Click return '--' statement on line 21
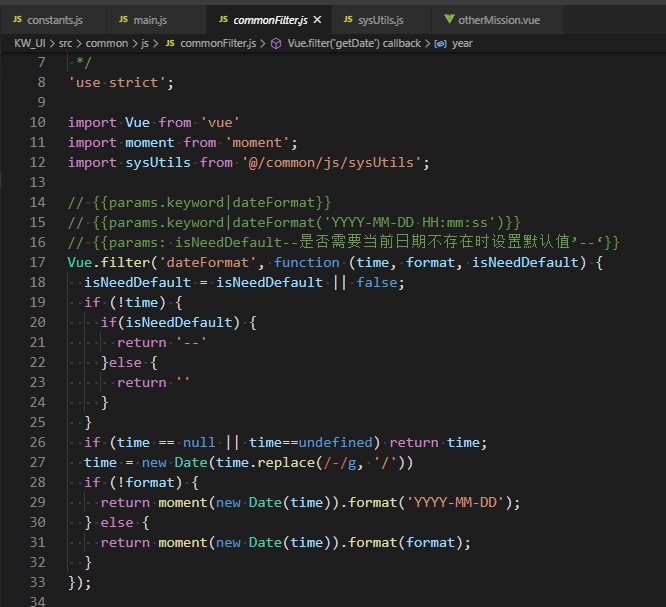 [162, 342]
